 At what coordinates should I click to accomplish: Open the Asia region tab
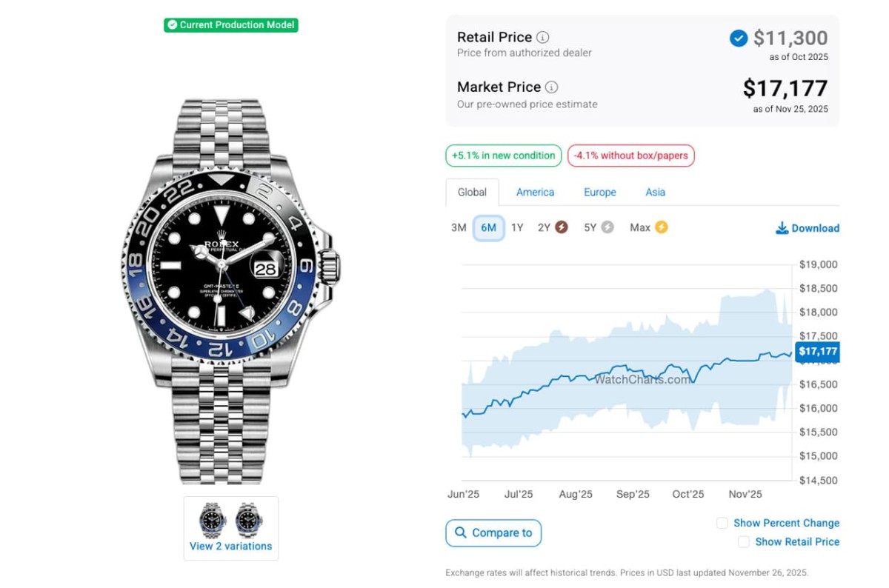click(x=655, y=192)
